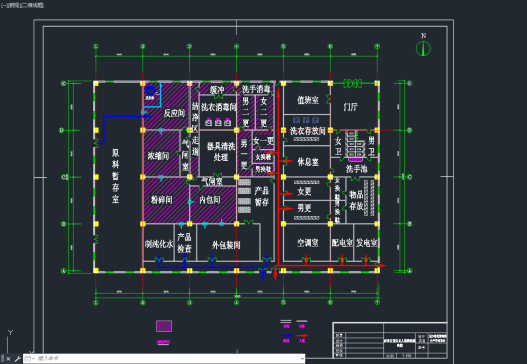Click the 洗衣存放间 room label
This screenshot has width=527, height=364.
pyautogui.click(x=308, y=131)
